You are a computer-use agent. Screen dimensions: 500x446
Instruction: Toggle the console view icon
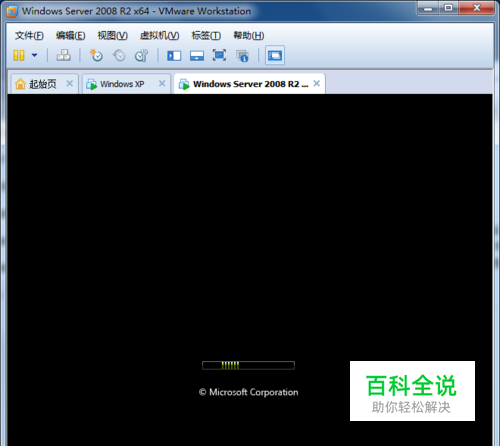275,55
